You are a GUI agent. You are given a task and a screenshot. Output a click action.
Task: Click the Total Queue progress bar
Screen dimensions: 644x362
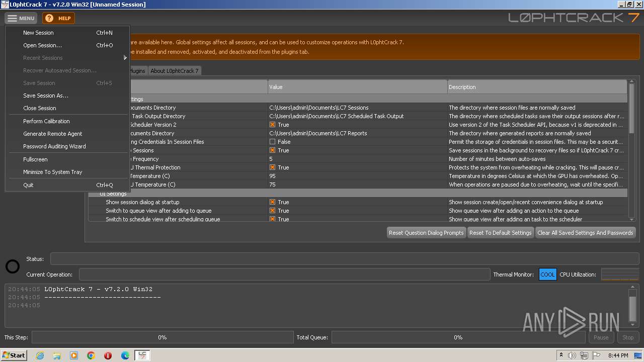[458, 337]
